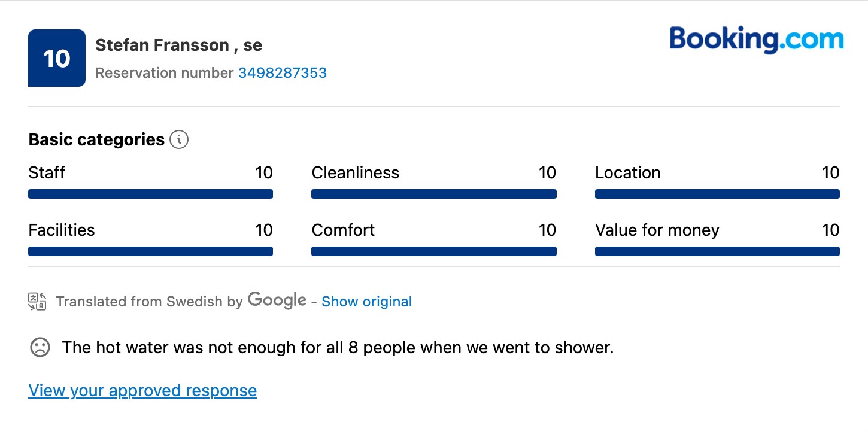This screenshot has height=431, width=868.
Task: Click the sad face icon by the comment
Action: coord(40,347)
